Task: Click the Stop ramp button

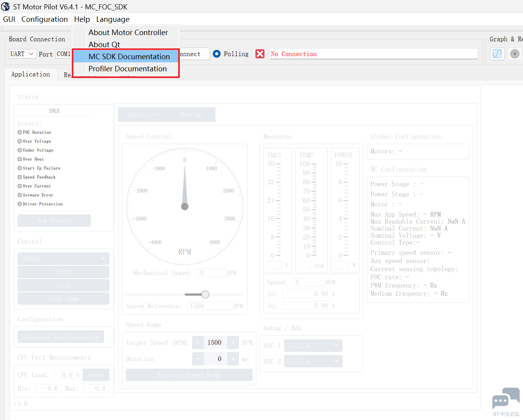Action: 64,298
